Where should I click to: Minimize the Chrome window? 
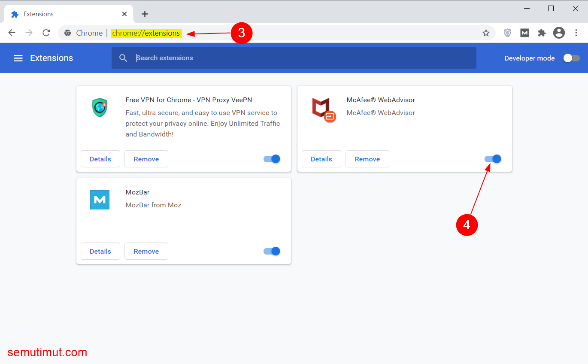(x=526, y=8)
